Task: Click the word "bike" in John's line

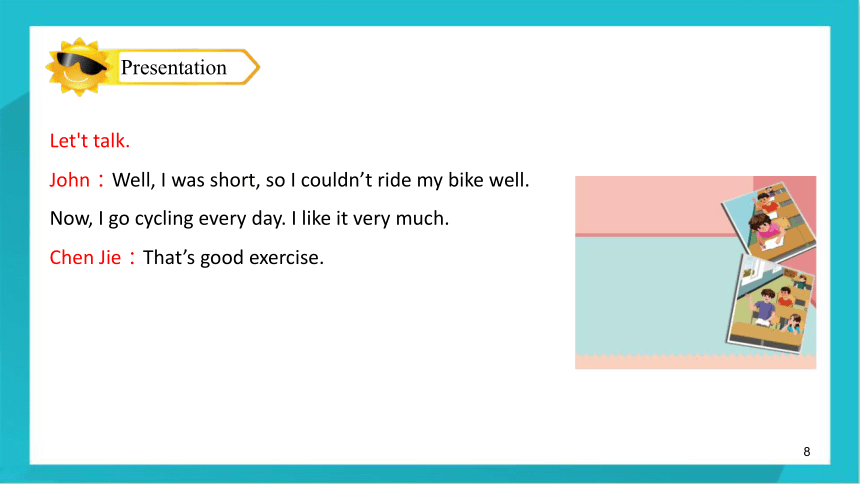Action: pyautogui.click(x=465, y=180)
